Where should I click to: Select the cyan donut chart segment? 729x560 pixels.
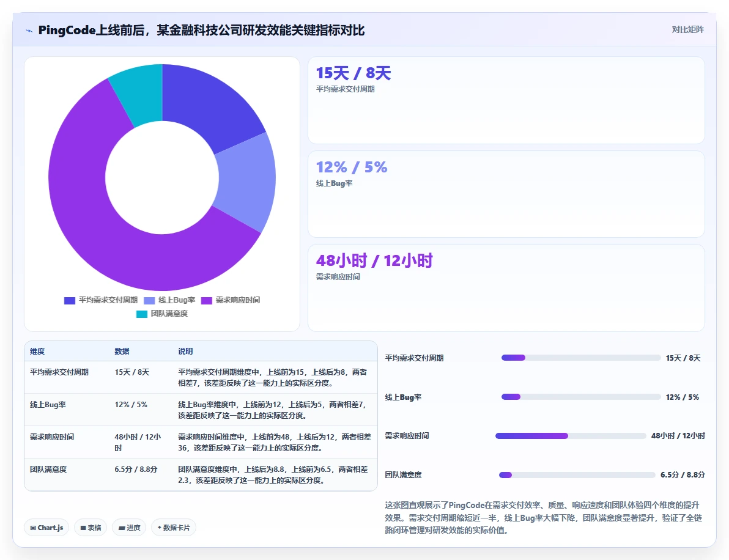point(142,93)
